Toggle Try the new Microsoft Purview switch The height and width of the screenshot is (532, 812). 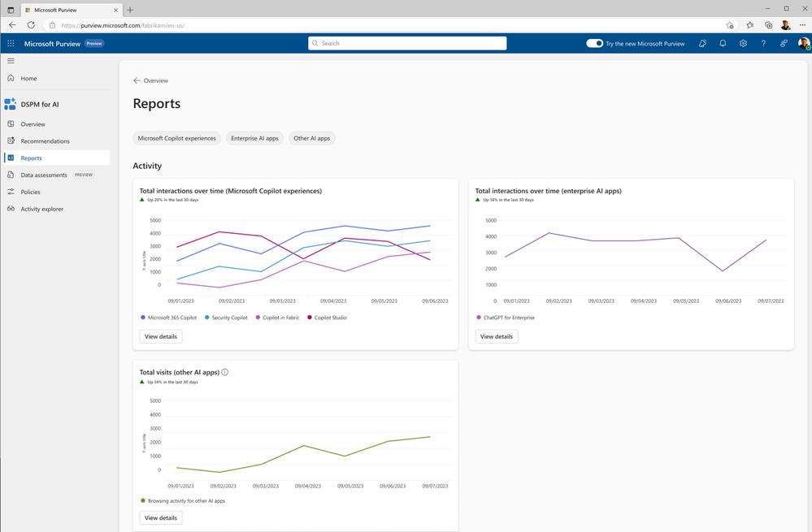pos(594,44)
